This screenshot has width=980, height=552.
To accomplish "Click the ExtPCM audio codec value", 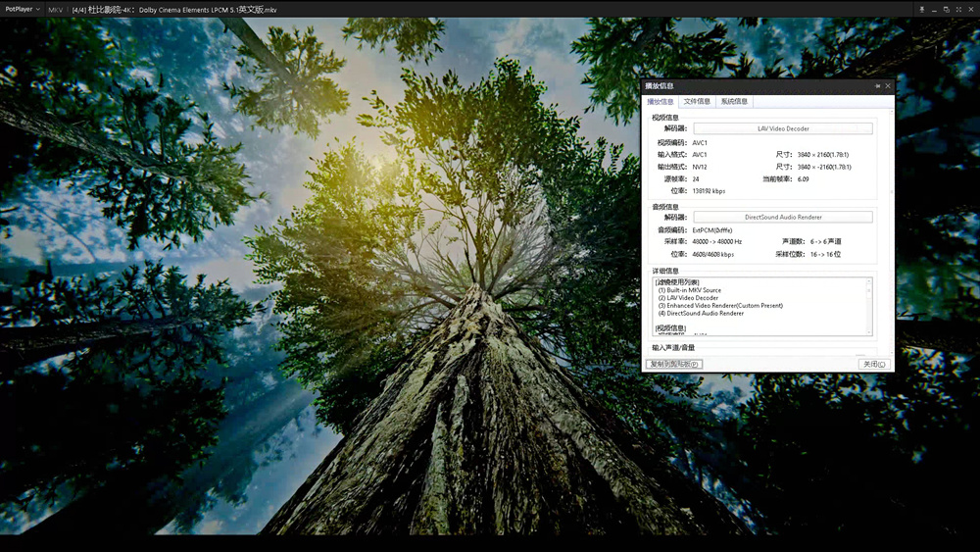I will 711,230.
